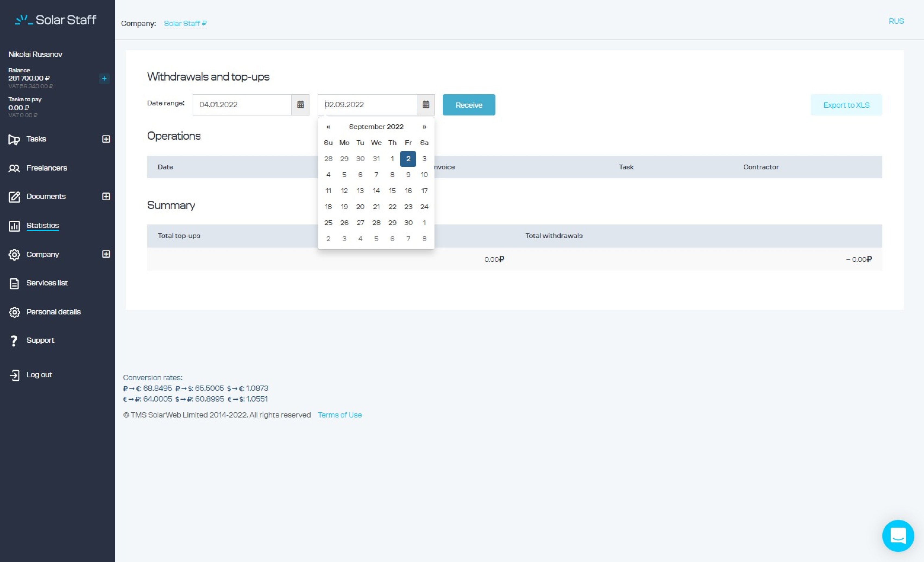Select September 15 in the calendar
Screen dimensions: 924x562
[x=392, y=191]
